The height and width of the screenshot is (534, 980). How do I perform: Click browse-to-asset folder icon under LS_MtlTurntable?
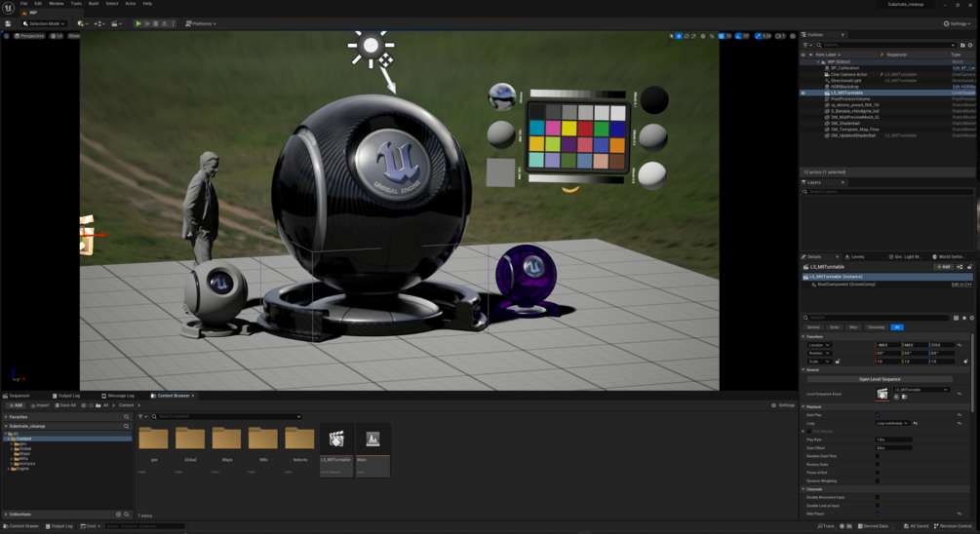(x=904, y=397)
